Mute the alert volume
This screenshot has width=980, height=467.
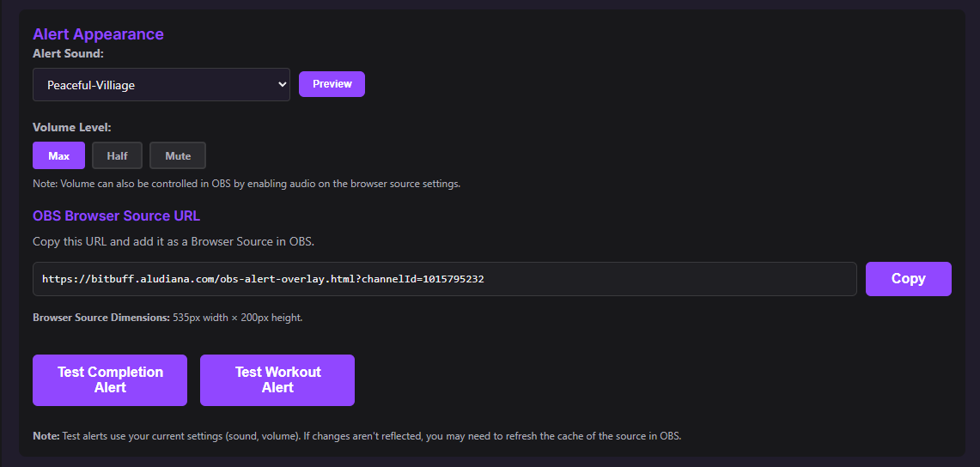click(x=178, y=155)
